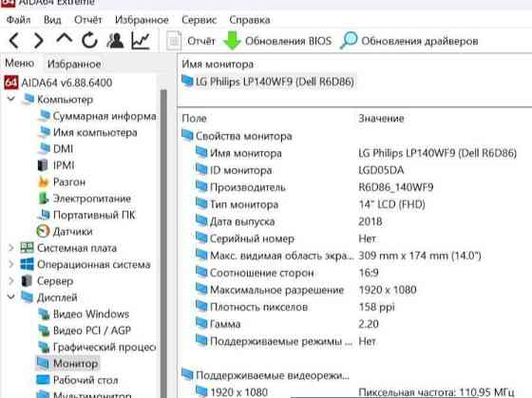Click the Сервер tower icon
The image size is (532, 398).
(x=27, y=281)
